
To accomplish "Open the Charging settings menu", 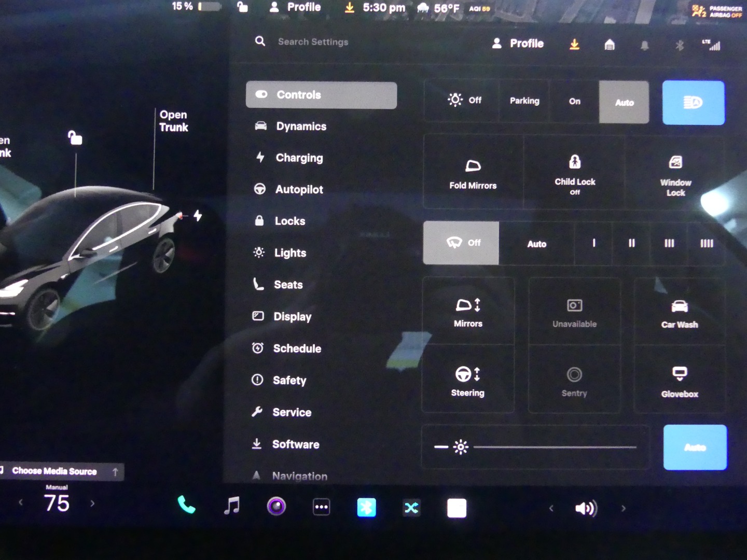I will click(299, 158).
